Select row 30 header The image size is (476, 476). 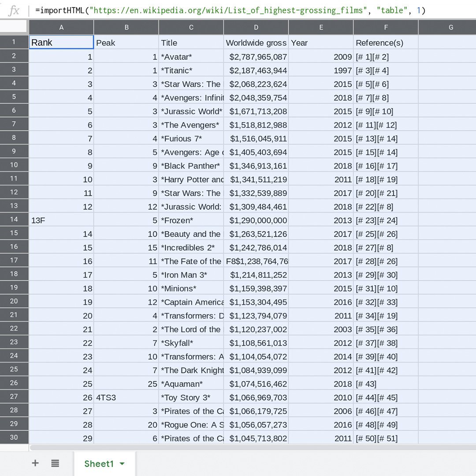click(14, 438)
